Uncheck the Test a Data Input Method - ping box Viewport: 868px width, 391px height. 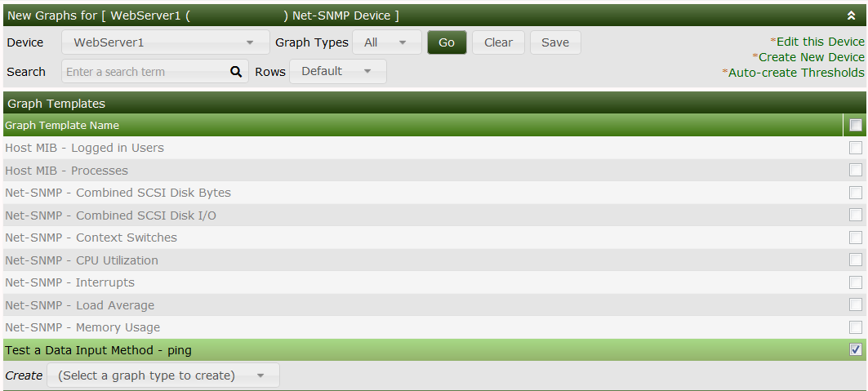[x=856, y=350]
